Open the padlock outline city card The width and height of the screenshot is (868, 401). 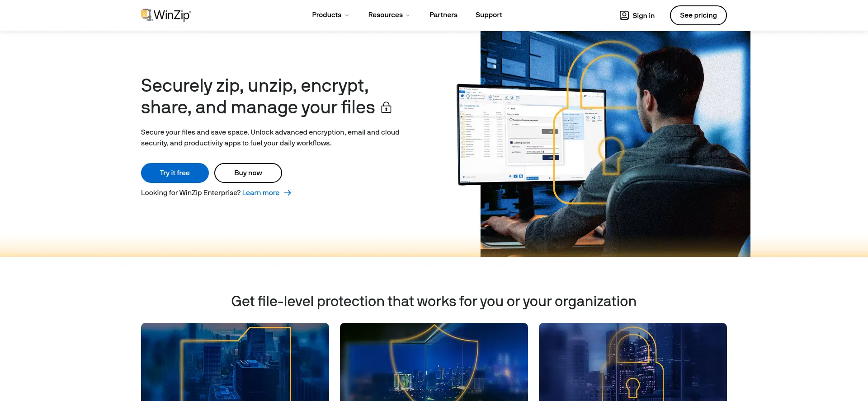pyautogui.click(x=633, y=362)
